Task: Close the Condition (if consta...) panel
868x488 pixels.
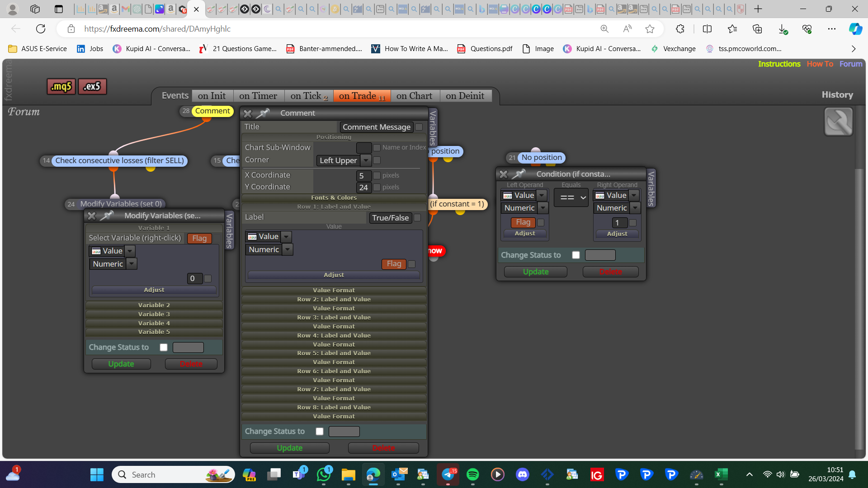Action: 504,174
